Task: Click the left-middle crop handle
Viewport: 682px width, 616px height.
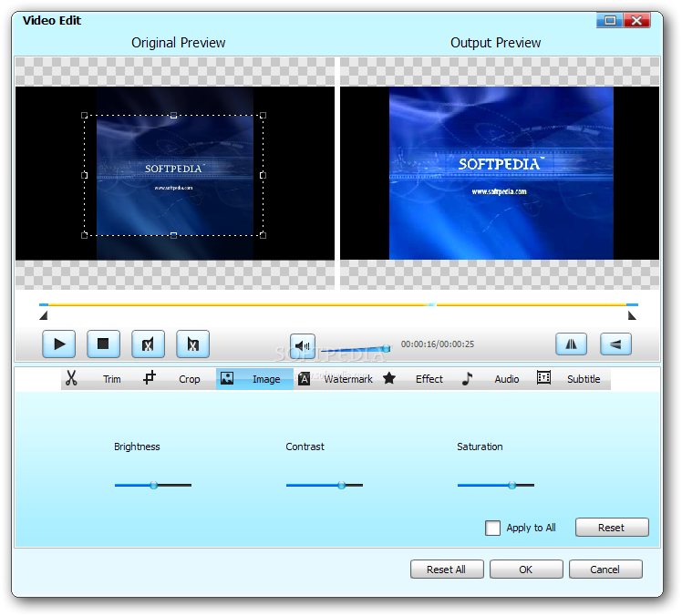Action: 85,175
